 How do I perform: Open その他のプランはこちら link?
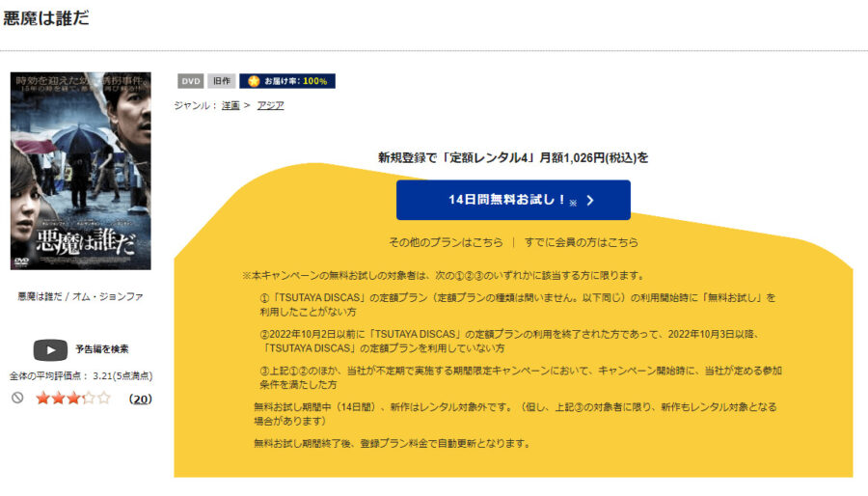[x=446, y=242]
